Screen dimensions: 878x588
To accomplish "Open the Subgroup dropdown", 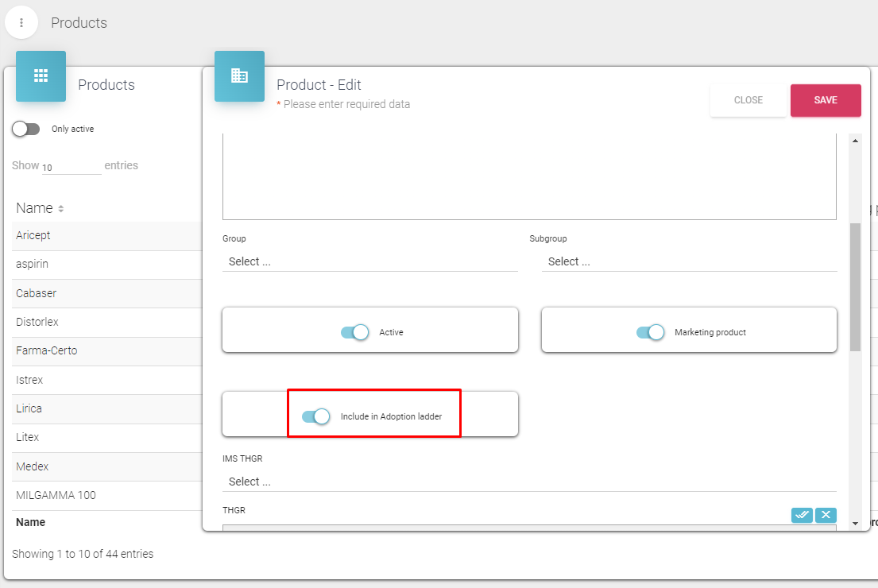I will 689,261.
